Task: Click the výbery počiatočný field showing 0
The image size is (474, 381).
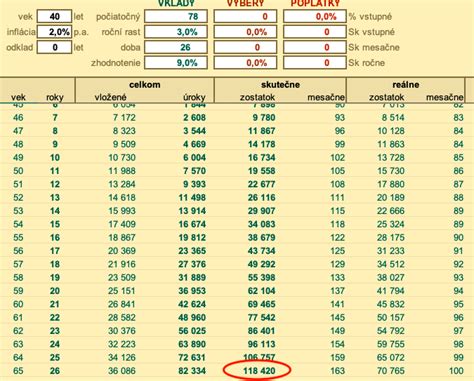Action: pos(245,16)
